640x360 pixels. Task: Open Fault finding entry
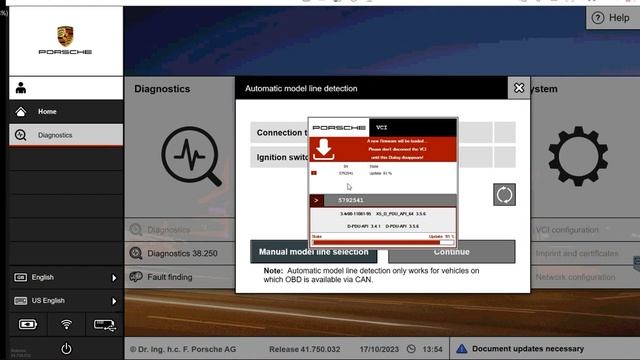[180, 277]
